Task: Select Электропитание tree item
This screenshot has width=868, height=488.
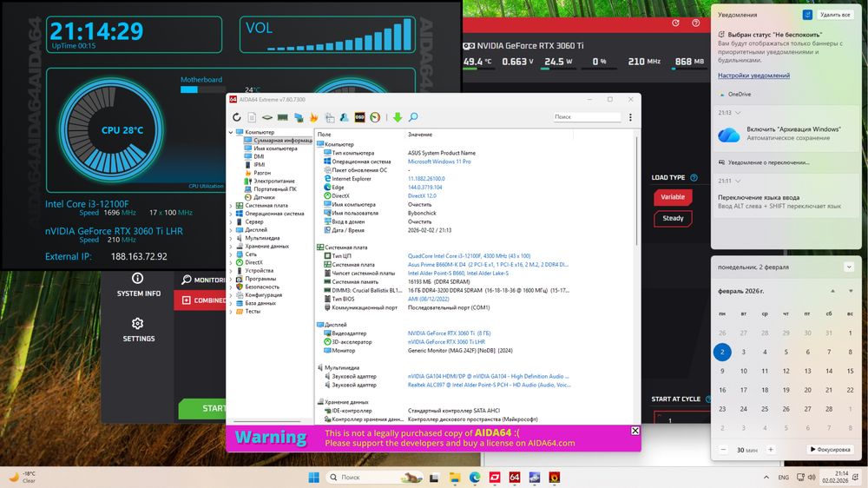Action: (x=274, y=181)
